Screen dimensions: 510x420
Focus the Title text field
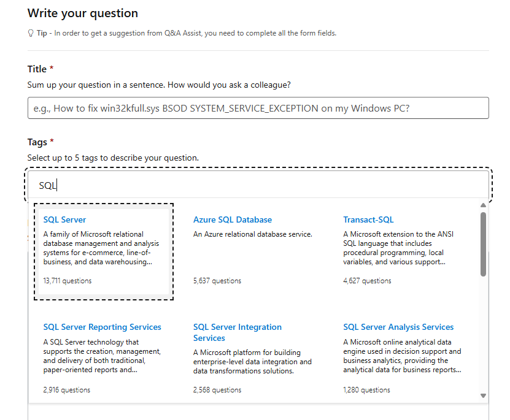coord(258,108)
